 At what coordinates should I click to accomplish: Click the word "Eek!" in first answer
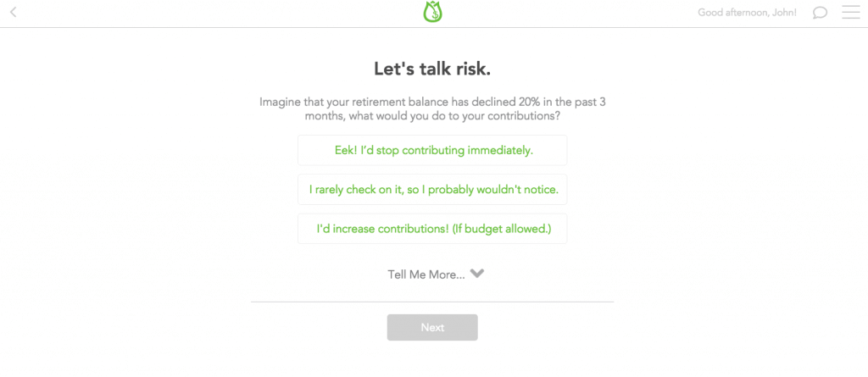click(345, 150)
